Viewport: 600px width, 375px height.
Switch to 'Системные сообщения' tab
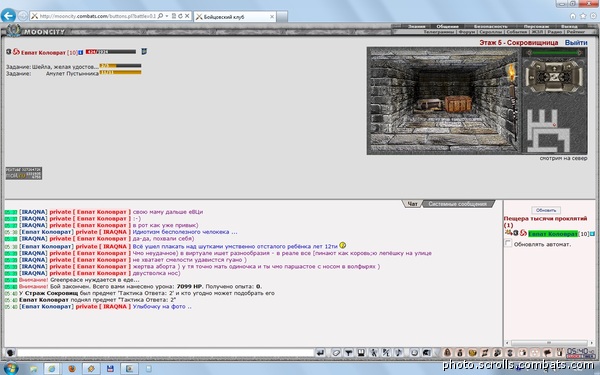point(457,204)
